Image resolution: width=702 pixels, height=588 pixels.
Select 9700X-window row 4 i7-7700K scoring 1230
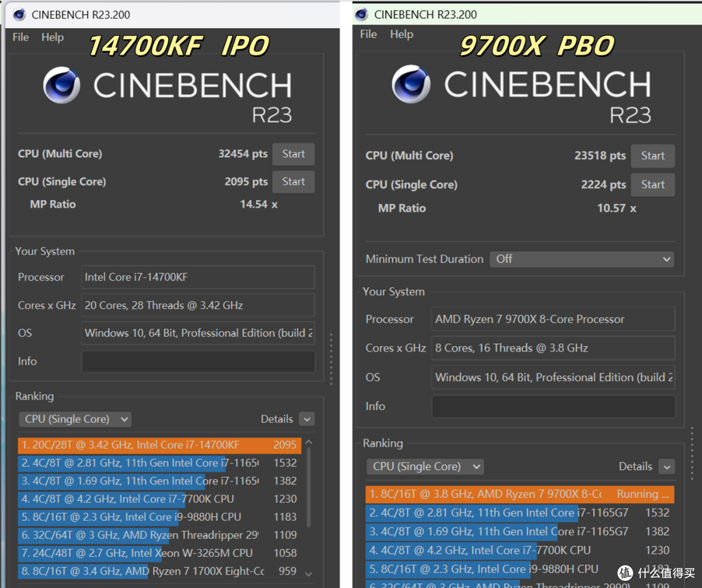520,550
